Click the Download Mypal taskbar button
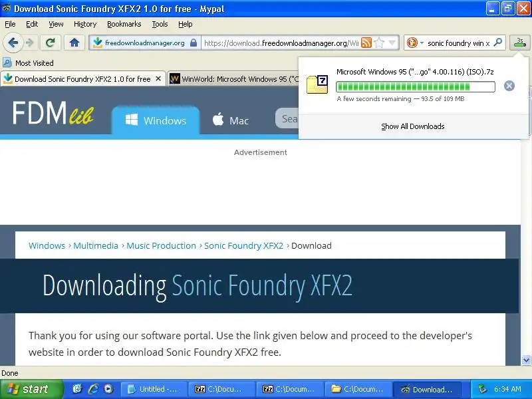The width and height of the screenshot is (532, 399). [x=427, y=389]
